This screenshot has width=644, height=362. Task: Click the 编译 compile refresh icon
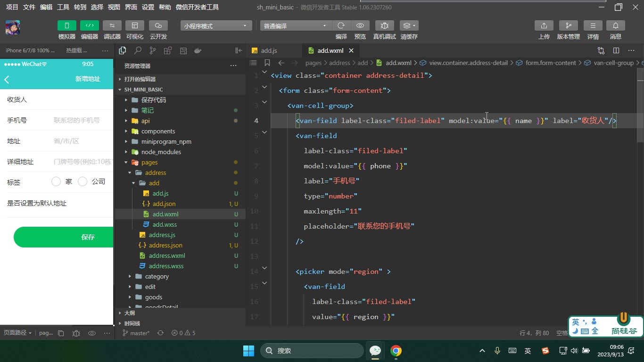click(341, 25)
